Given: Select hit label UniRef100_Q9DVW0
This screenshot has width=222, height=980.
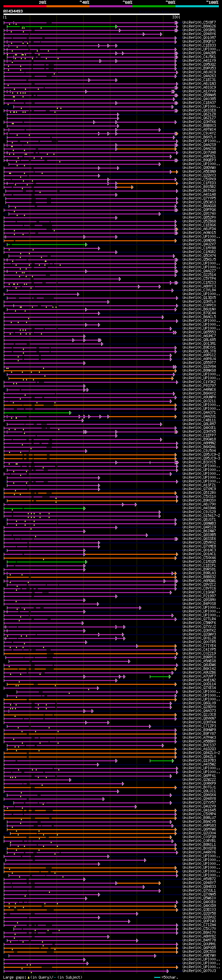Looking at the screenshot, I should [x=199, y=168].
